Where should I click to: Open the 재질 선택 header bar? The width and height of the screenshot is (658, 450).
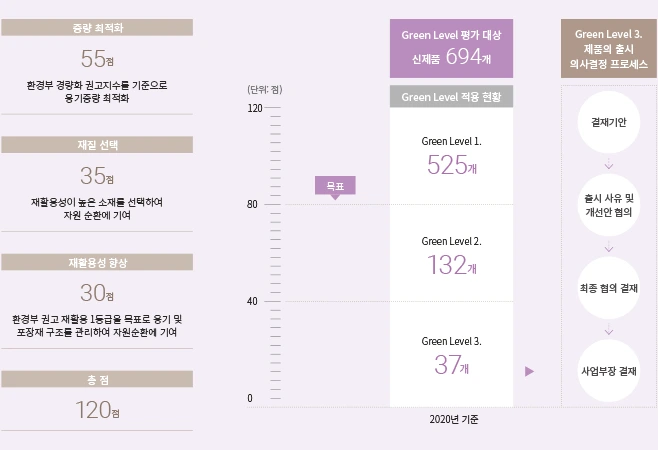(97, 145)
